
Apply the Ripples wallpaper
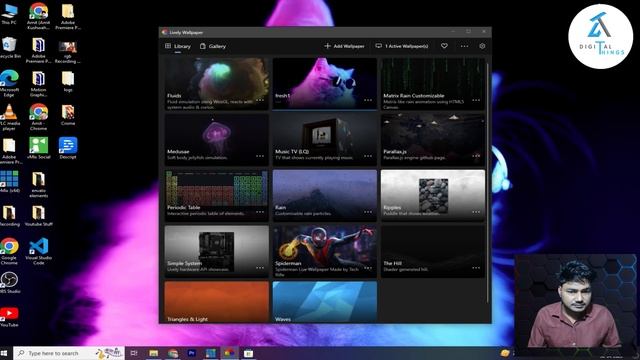click(433, 196)
